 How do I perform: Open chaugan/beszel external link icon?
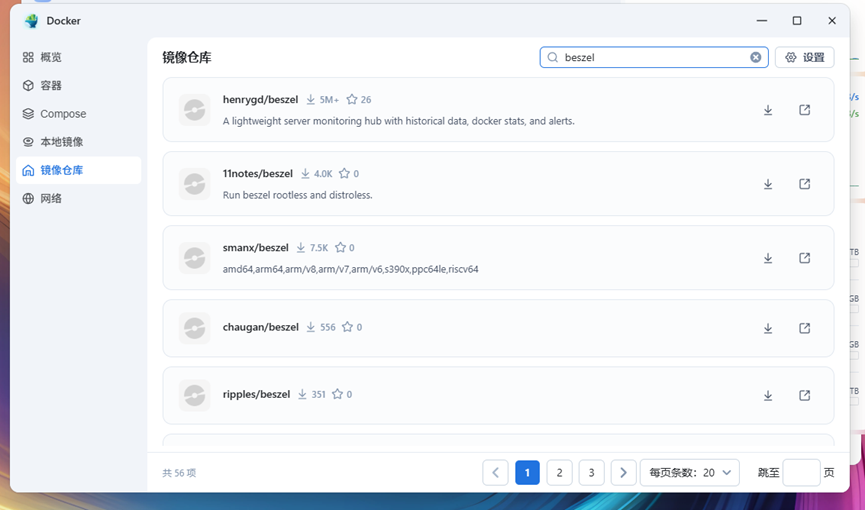click(804, 328)
